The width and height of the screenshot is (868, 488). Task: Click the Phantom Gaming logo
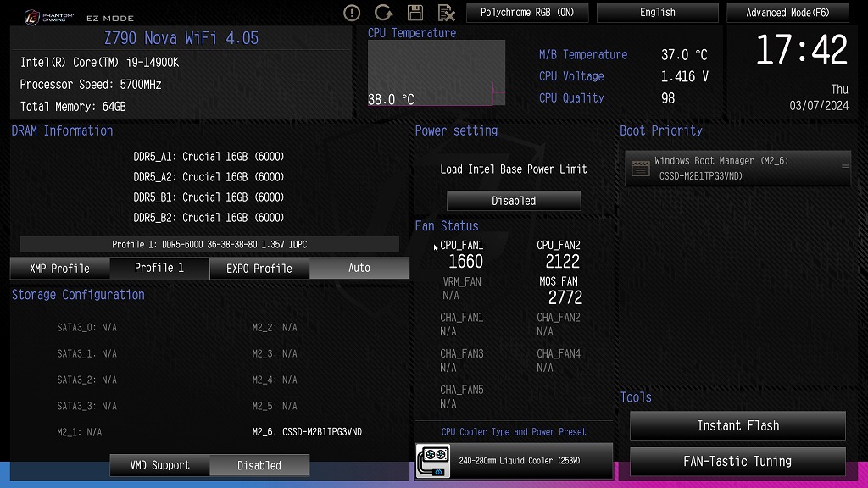tap(48, 18)
